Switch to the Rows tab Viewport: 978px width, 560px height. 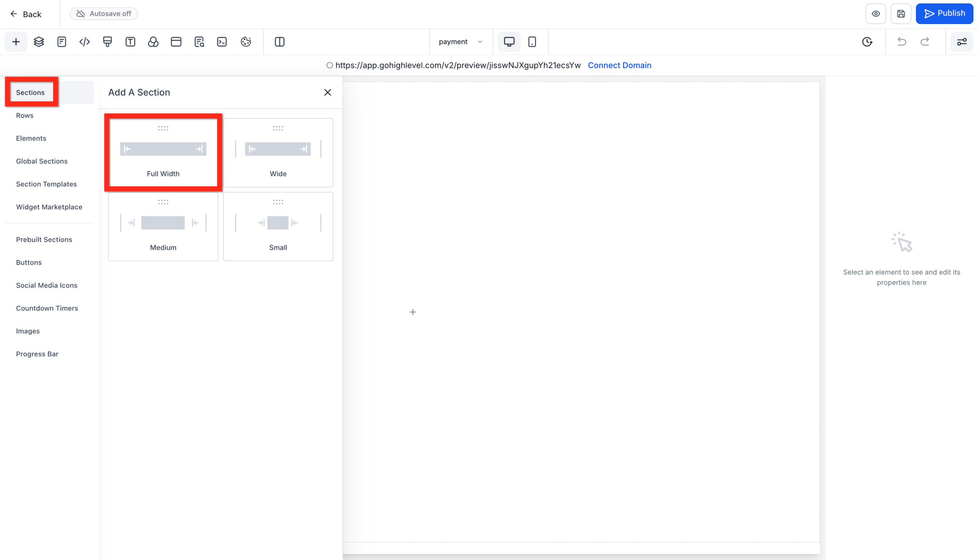click(x=24, y=115)
